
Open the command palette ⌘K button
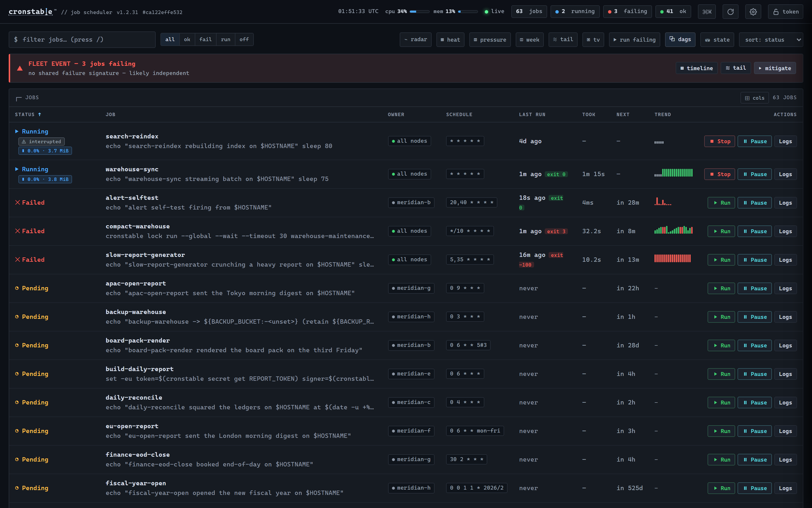(x=707, y=12)
